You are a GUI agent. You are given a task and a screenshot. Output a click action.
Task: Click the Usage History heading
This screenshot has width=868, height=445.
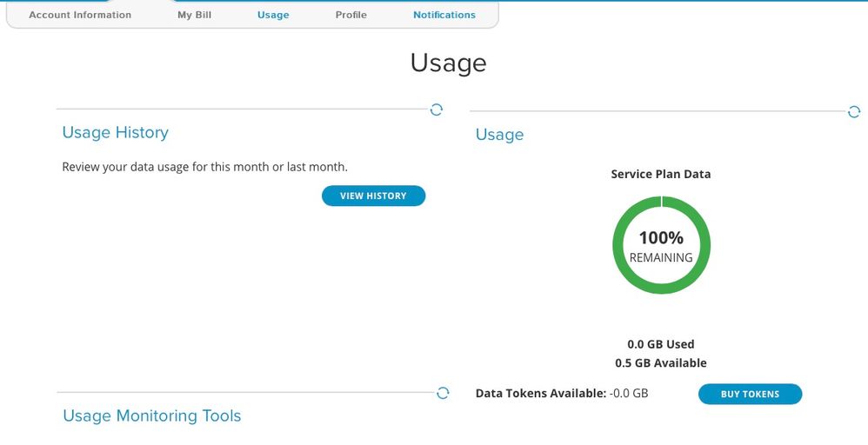coord(115,133)
